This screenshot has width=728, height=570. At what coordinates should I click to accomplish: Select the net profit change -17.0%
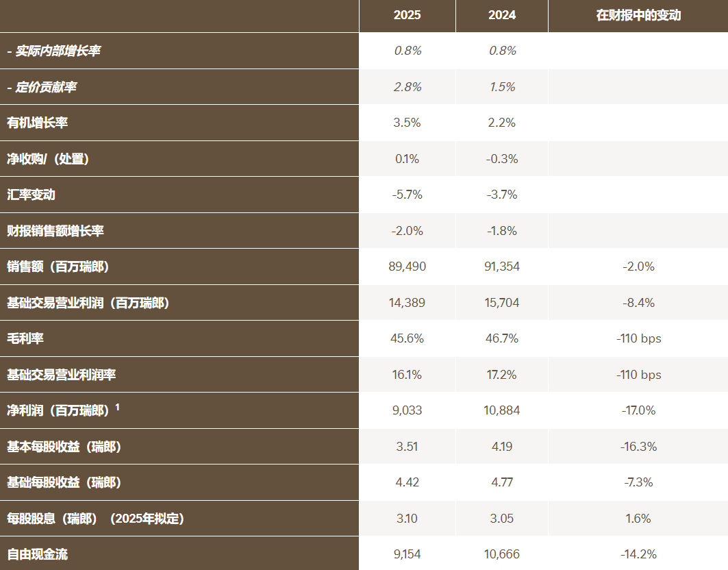(x=638, y=410)
